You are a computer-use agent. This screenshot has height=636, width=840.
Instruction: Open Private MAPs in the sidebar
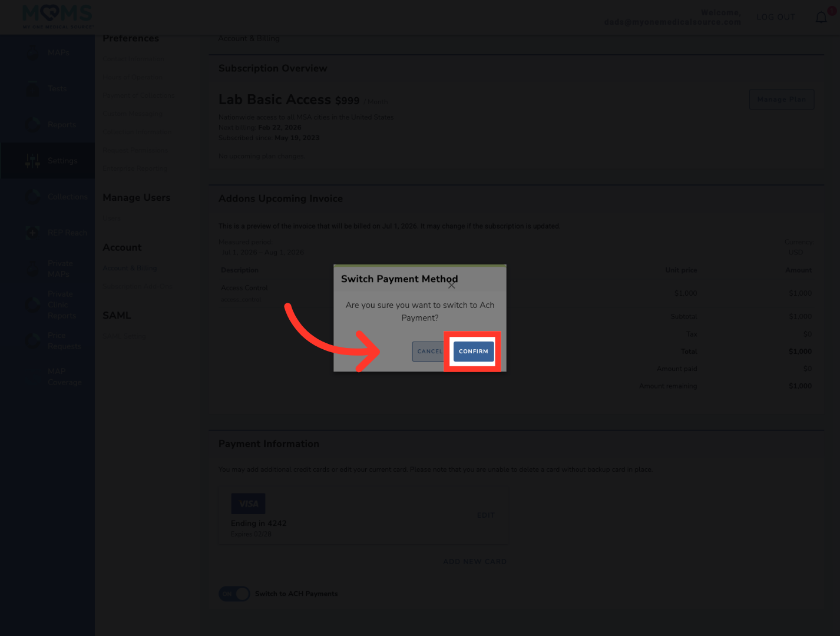point(60,269)
